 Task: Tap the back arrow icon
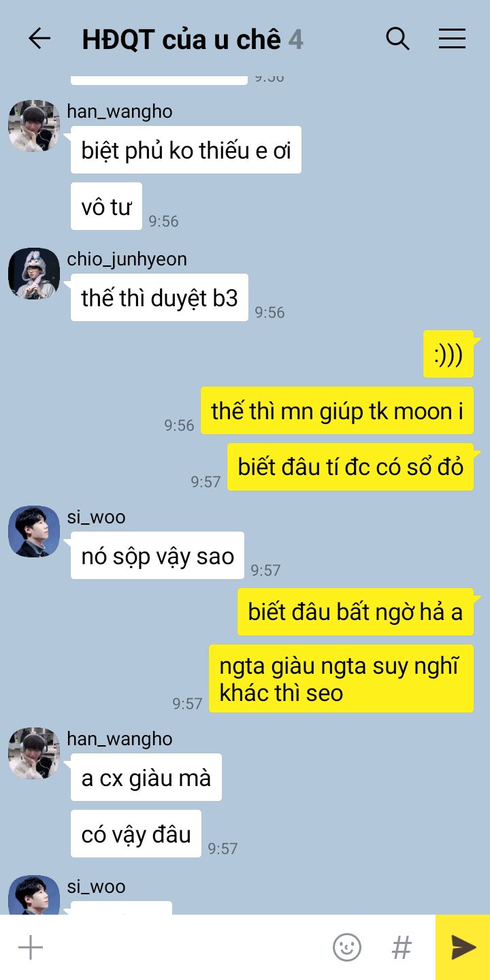click(39, 39)
